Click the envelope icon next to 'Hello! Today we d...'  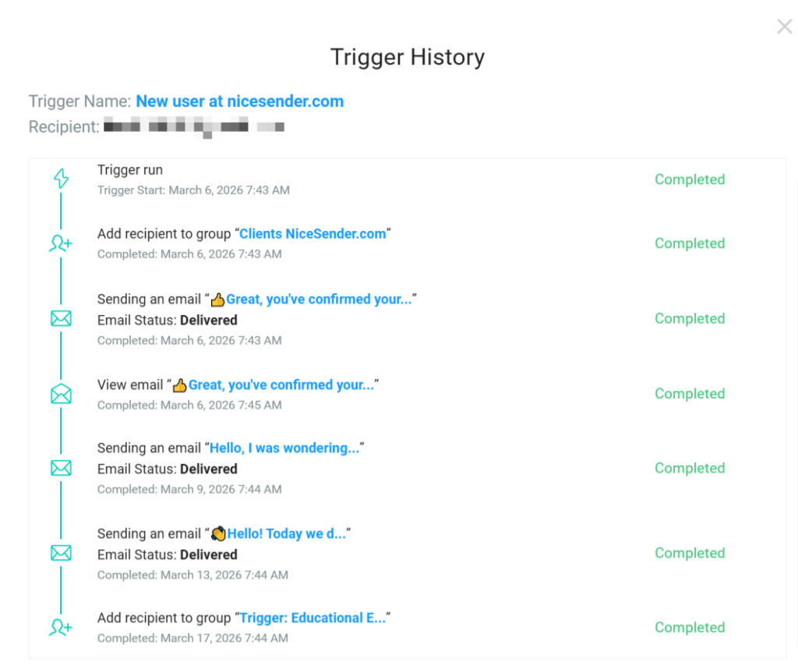pos(61,553)
